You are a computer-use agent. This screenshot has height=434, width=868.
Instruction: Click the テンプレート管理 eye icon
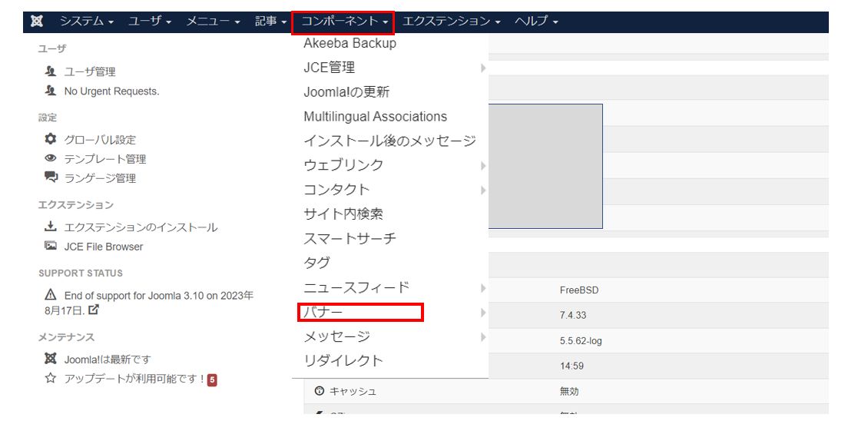(x=51, y=159)
